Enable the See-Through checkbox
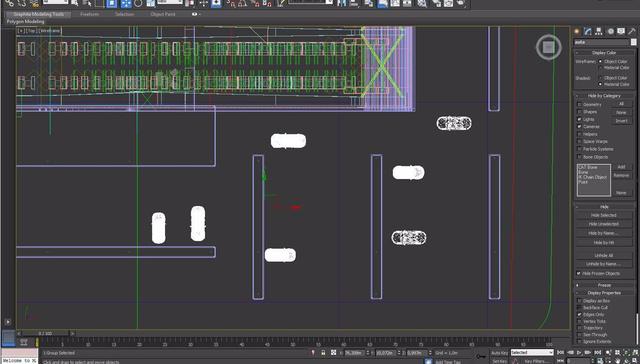 coord(579,335)
